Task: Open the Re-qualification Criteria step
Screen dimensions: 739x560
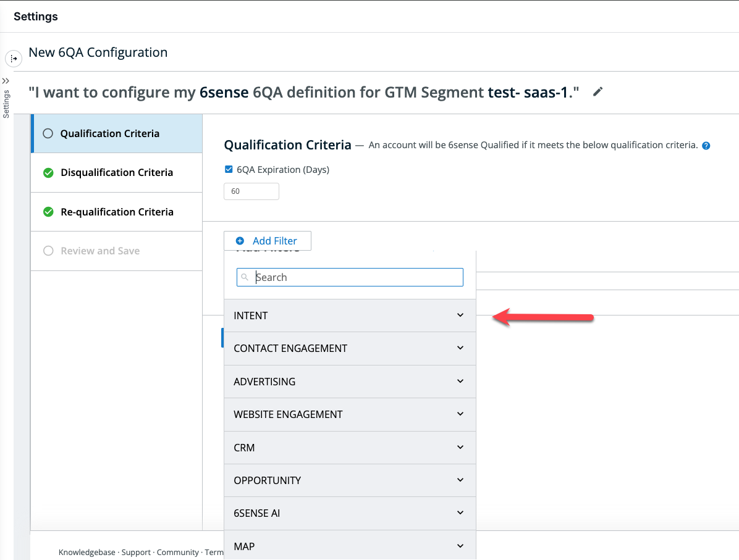Action: [x=116, y=212]
